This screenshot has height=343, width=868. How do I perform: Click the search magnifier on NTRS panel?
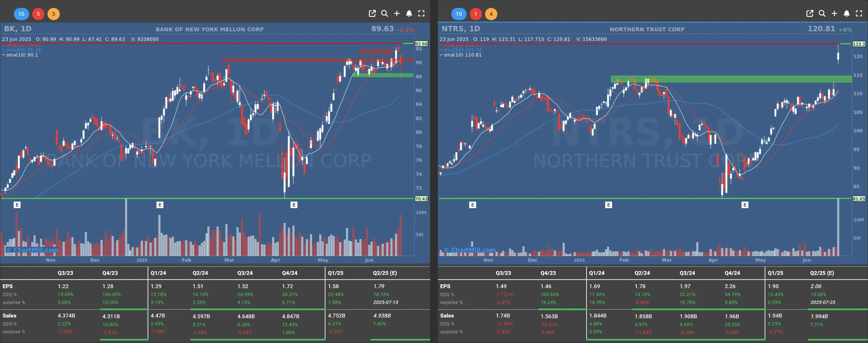(x=822, y=14)
